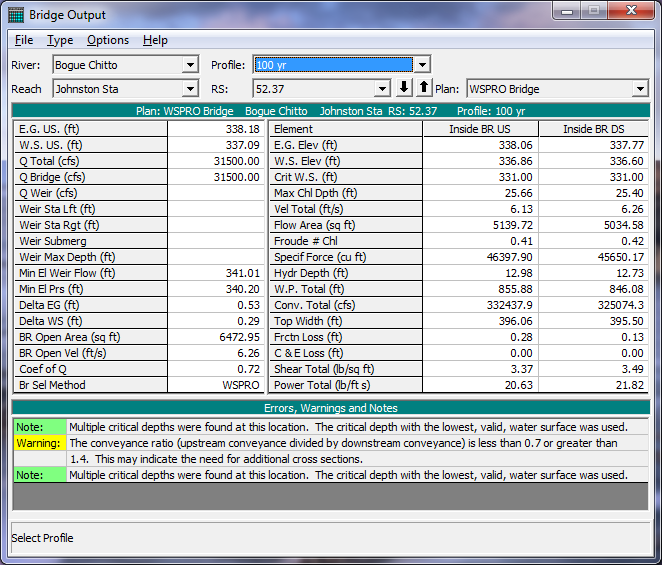Click the Bridge Output title bar icon
The height and width of the screenshot is (565, 662).
pos(16,15)
